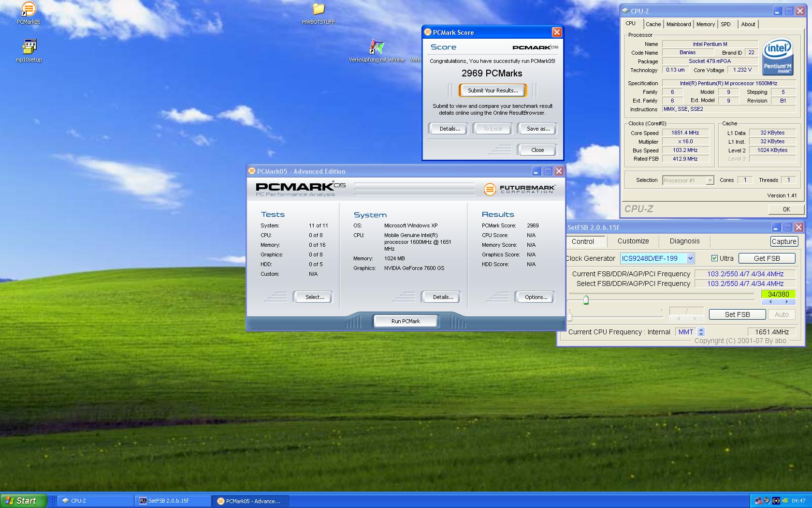Click the Select FSB/DDR/AGP/PCI Frequency value field
Viewport: 812px width, 508px height.
[745, 284]
